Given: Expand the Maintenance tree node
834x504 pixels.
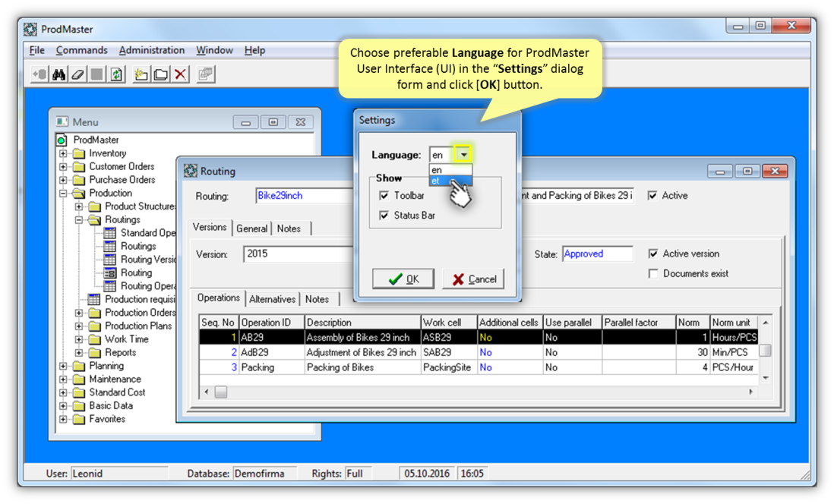Looking at the screenshot, I should click(63, 380).
